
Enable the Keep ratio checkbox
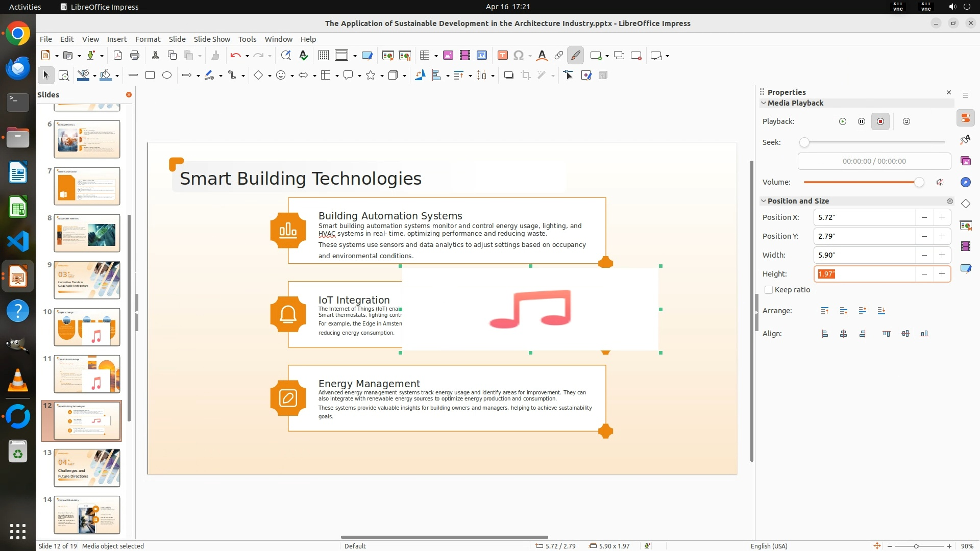tap(769, 290)
